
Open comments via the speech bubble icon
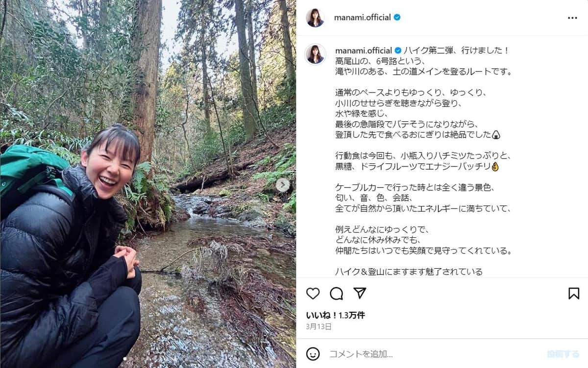tap(336, 294)
